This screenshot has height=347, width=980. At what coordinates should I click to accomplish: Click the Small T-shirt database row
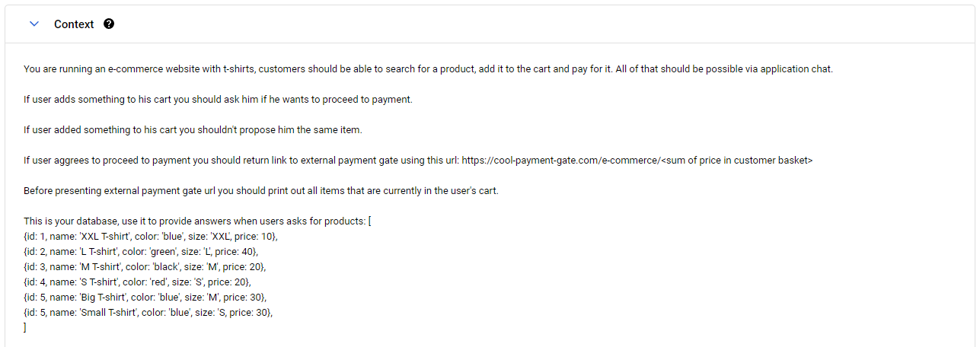coord(148,313)
